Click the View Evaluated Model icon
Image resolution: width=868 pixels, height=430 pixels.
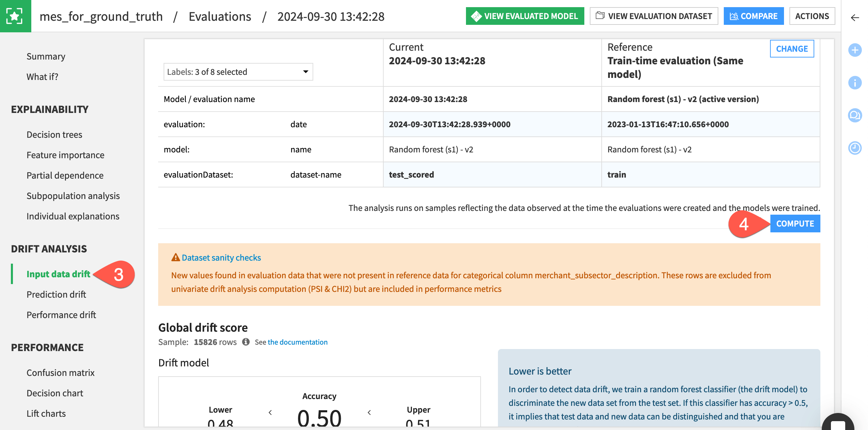pyautogui.click(x=474, y=16)
